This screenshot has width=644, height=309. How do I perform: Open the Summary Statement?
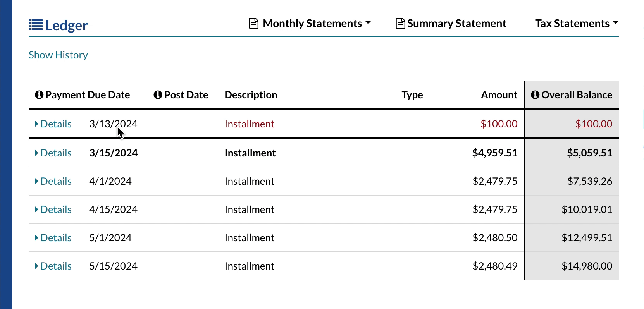click(x=456, y=24)
